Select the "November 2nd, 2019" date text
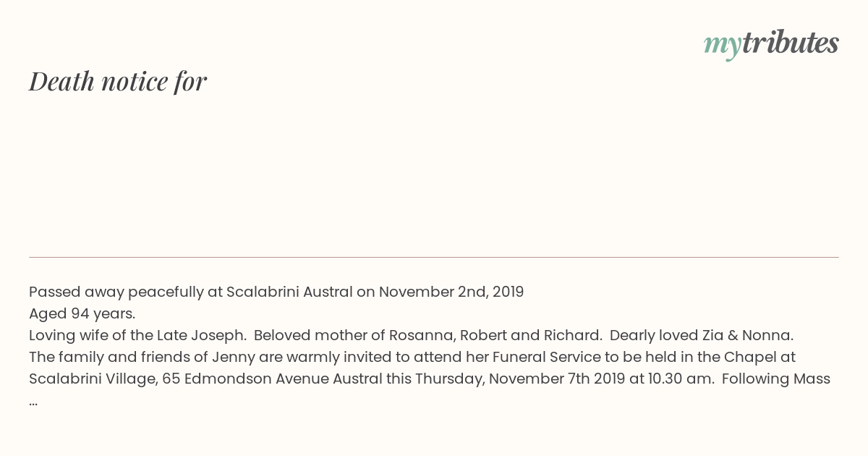 pos(451,292)
